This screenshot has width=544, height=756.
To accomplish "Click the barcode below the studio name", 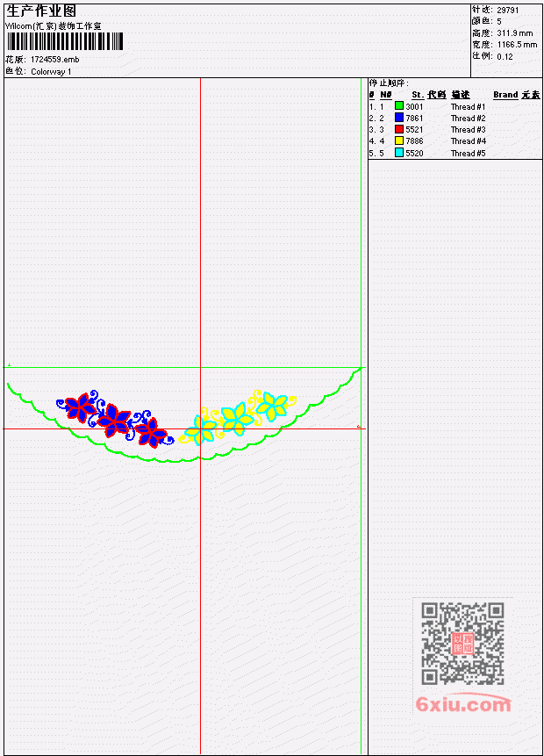I will point(65,41).
